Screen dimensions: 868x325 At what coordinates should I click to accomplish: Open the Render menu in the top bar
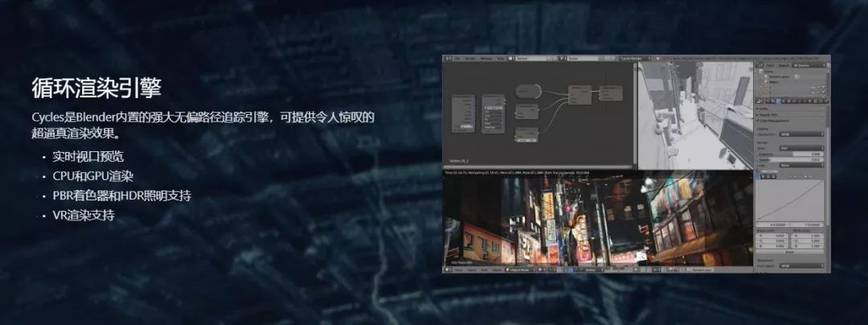tap(469, 59)
